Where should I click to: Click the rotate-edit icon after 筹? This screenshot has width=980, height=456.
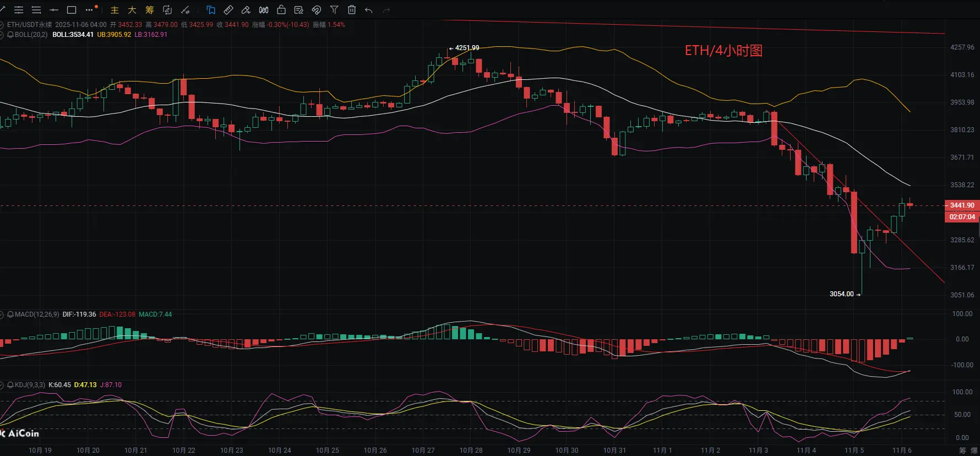point(167,10)
